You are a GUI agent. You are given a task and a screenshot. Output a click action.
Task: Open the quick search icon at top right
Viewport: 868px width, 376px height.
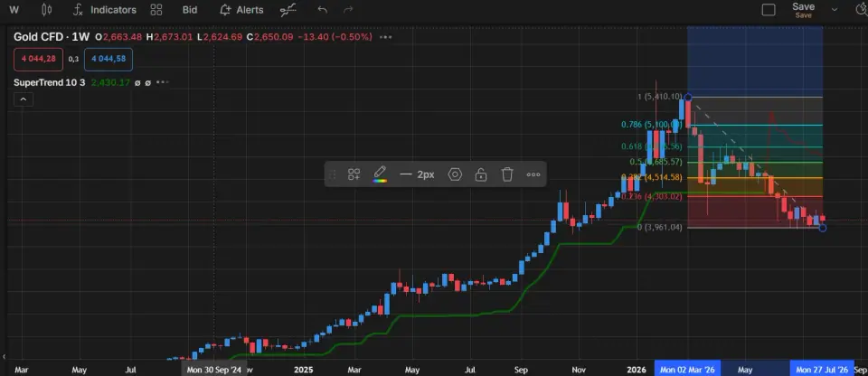click(862, 9)
